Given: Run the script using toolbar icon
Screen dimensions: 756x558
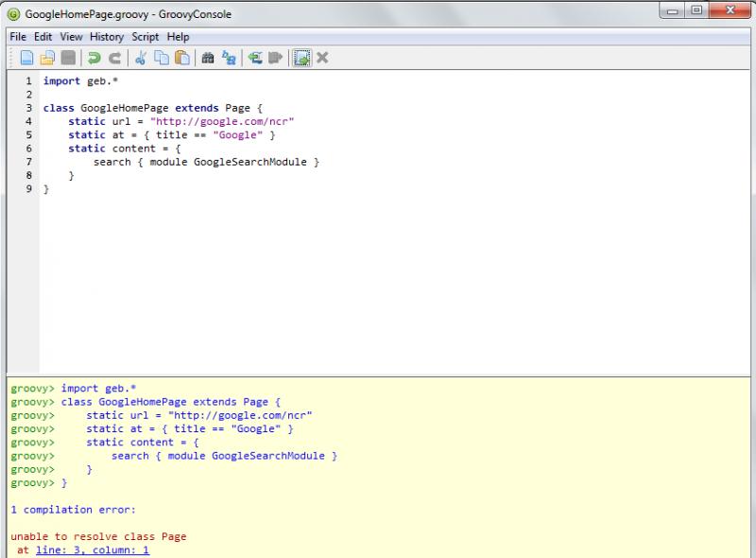Looking at the screenshot, I should [301, 58].
